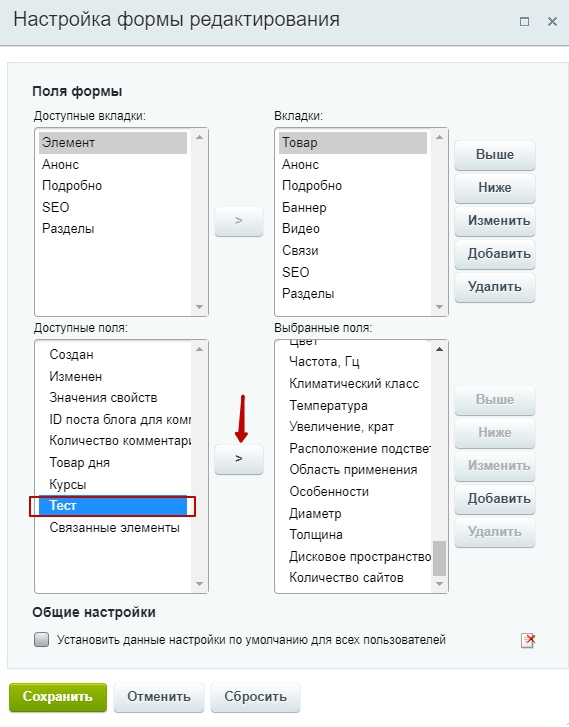Click down arrow of Доступные поля scrollbar
This screenshot has width=569, height=727.
pyautogui.click(x=199, y=584)
